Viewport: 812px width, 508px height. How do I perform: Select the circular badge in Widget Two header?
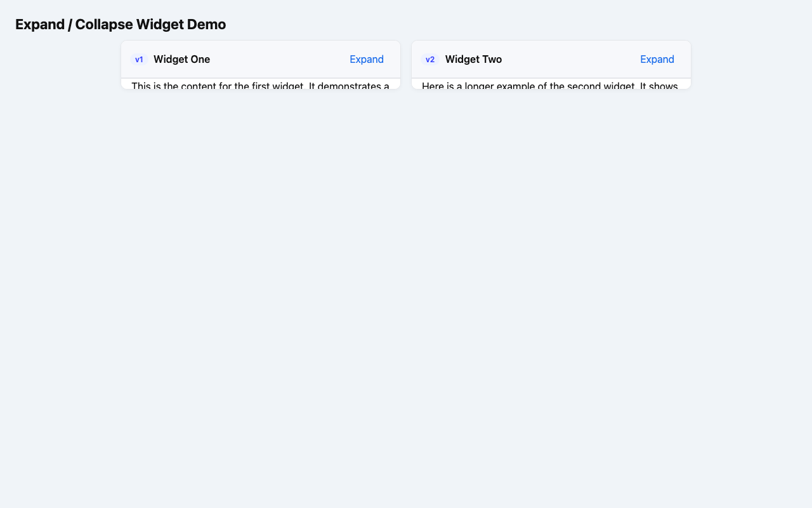[430, 59]
